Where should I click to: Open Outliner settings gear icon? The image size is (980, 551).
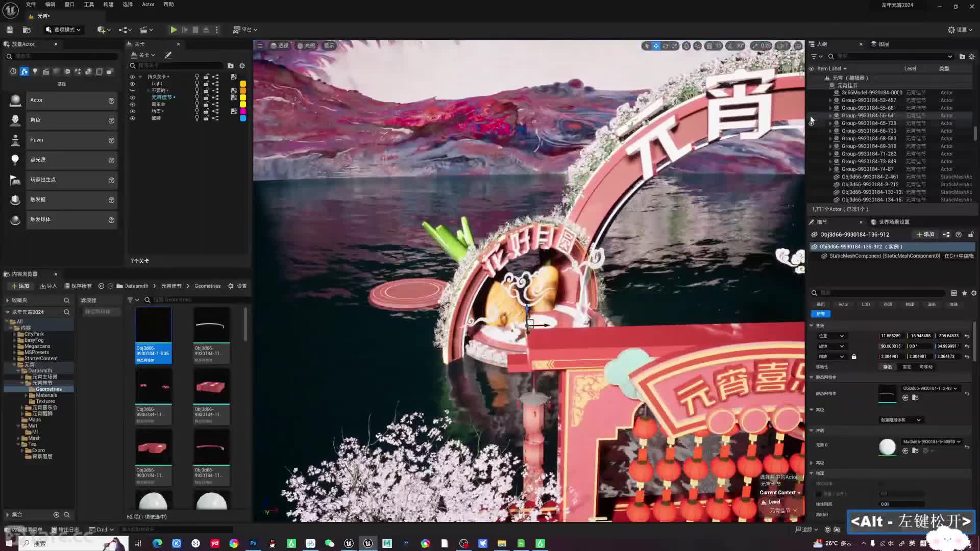972,57
